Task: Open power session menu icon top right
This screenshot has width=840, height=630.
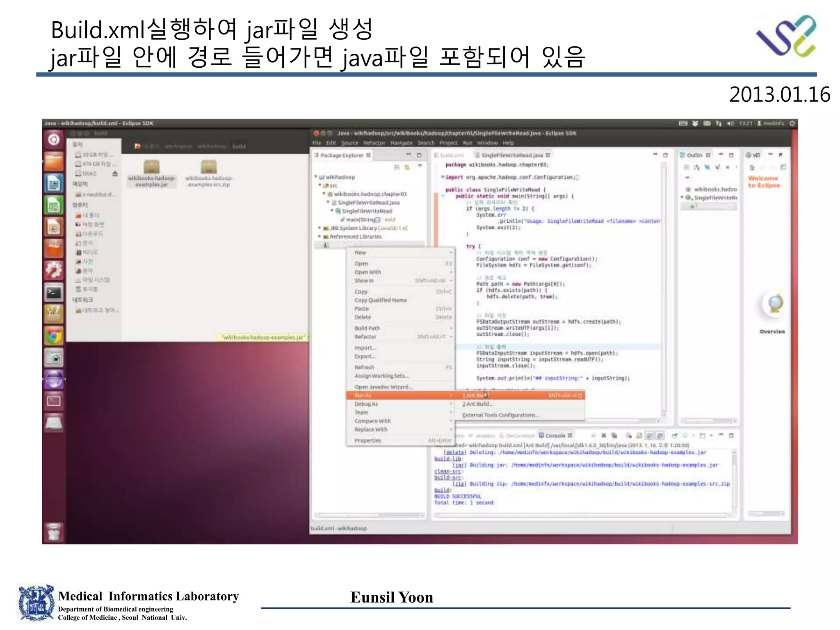Action: tap(792, 123)
